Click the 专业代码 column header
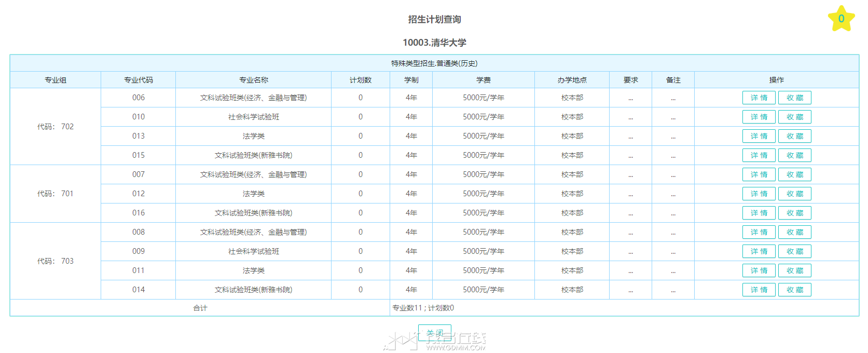The height and width of the screenshot is (353, 868). (139, 80)
